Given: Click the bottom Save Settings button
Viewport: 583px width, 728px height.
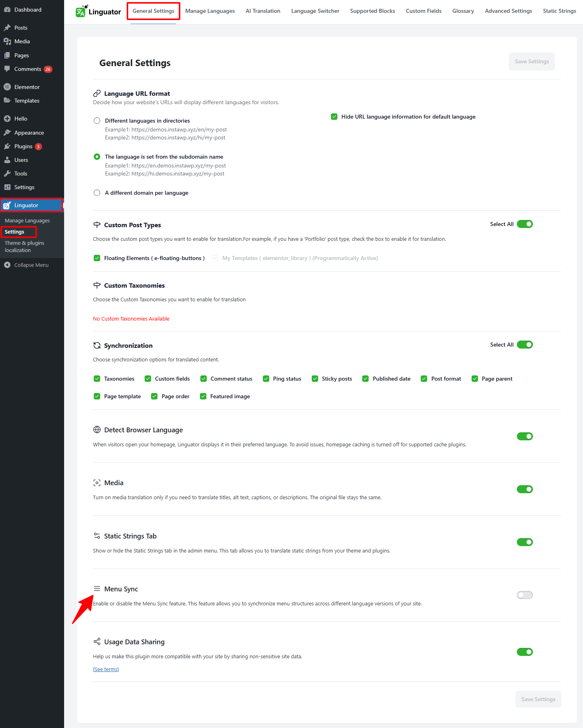Looking at the screenshot, I should tap(538, 699).
